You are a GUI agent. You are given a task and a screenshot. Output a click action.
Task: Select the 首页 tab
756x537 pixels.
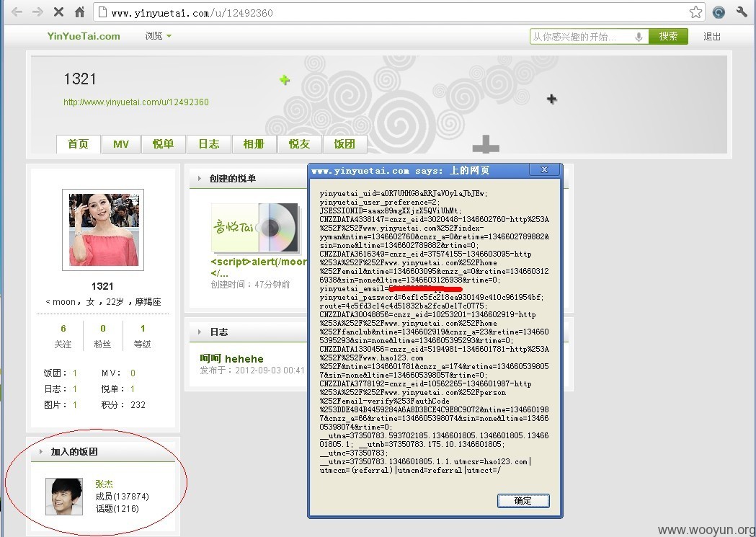coord(78,144)
